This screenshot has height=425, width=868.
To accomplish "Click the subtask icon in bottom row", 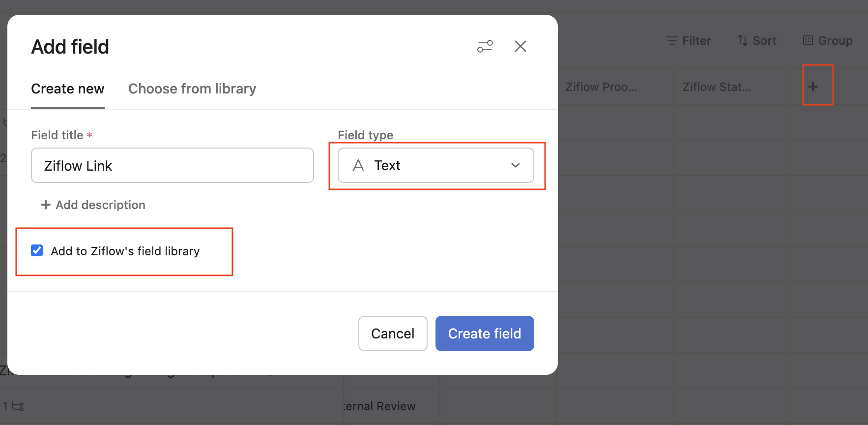I will (18, 406).
